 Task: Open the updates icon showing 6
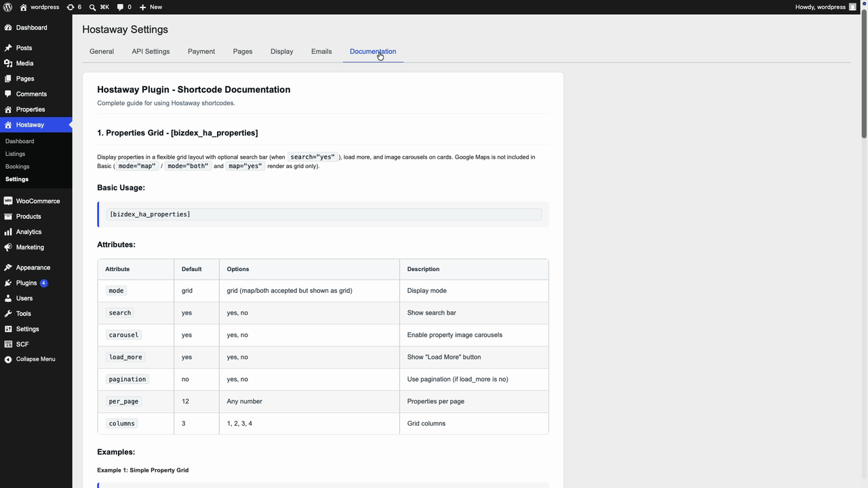click(x=70, y=7)
